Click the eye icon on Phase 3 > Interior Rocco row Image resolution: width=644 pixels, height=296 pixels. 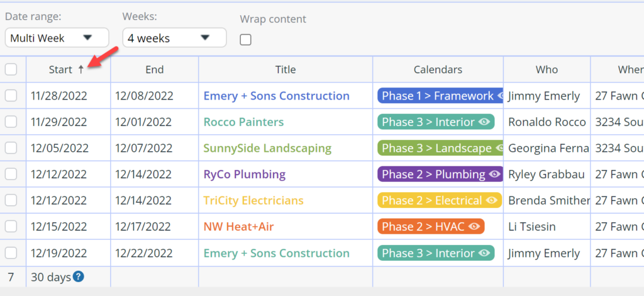[x=485, y=122]
